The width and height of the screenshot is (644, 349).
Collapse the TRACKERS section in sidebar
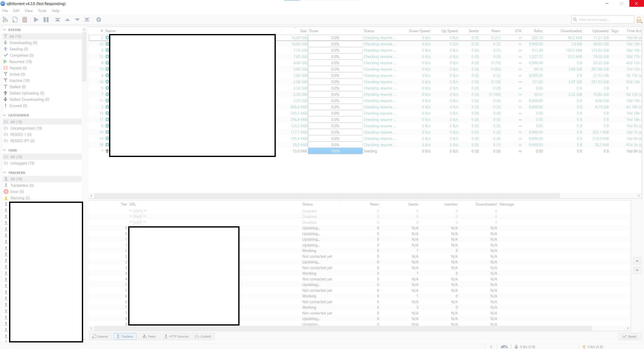5,173
